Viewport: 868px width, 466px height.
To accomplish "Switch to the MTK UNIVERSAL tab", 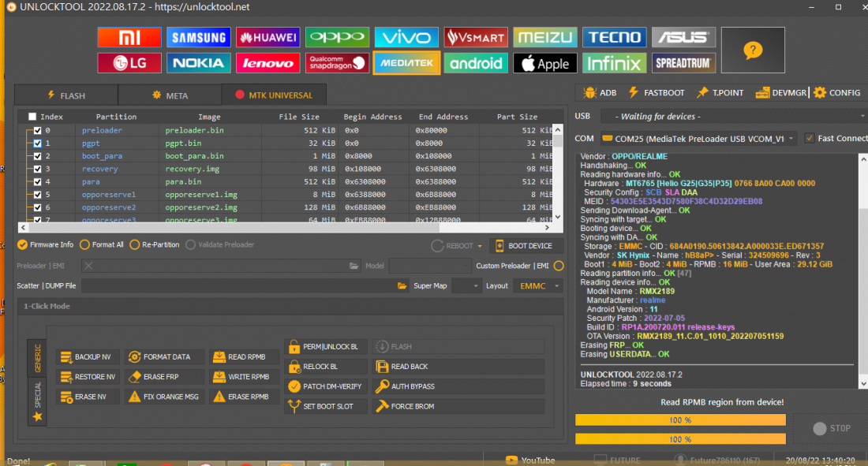I will click(274, 95).
